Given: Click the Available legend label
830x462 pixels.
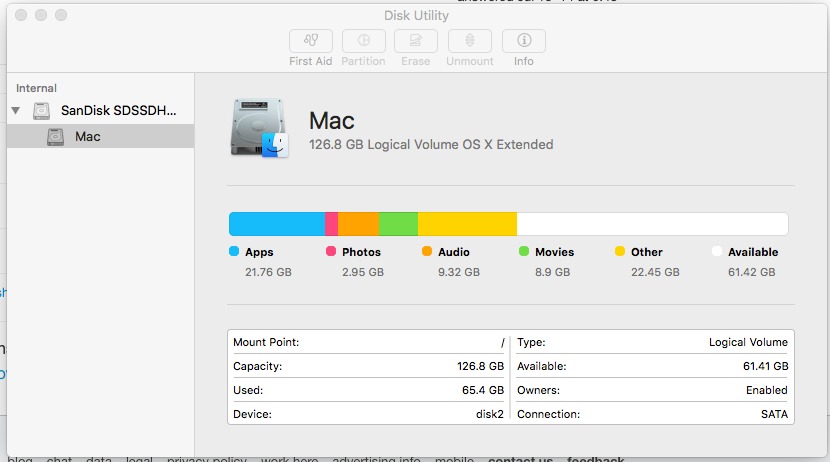Looking at the screenshot, I should click(x=753, y=252).
